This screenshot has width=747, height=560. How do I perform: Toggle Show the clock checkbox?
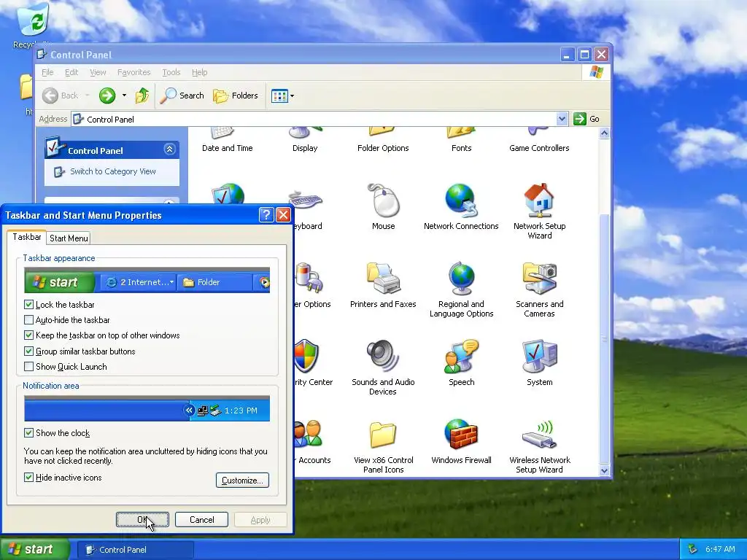pyautogui.click(x=28, y=433)
